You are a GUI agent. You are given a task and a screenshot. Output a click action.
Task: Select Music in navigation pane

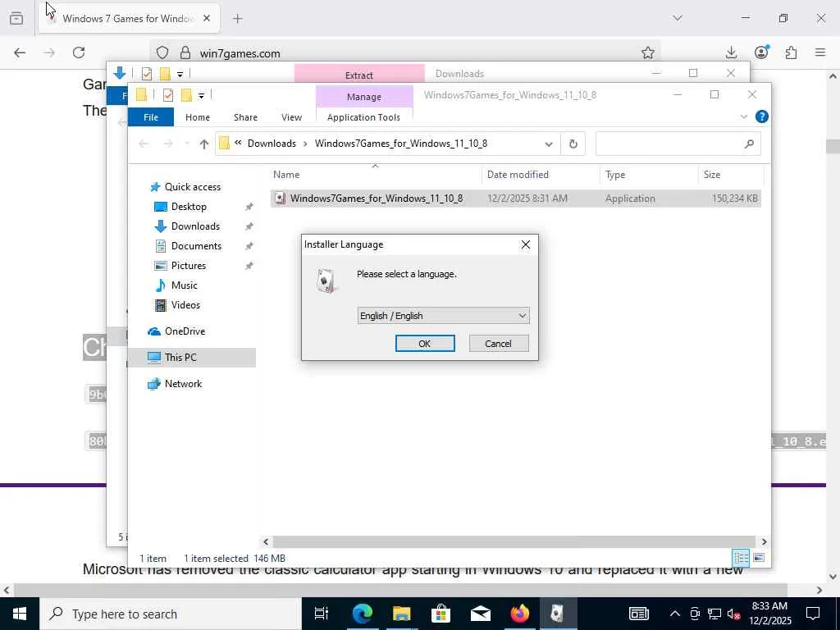click(185, 285)
